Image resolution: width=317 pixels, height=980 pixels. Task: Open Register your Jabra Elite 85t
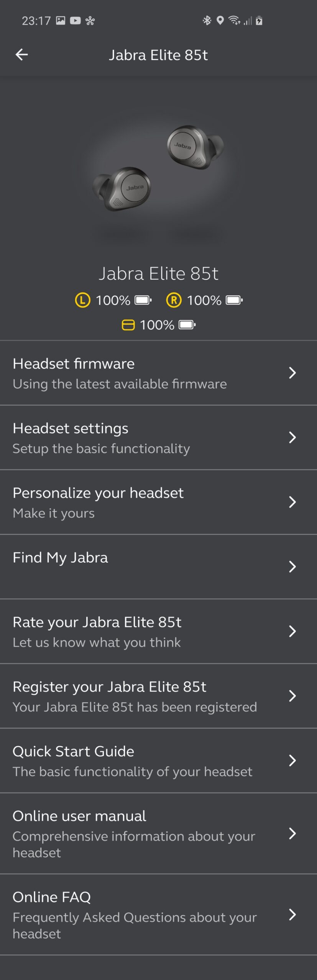coord(158,696)
